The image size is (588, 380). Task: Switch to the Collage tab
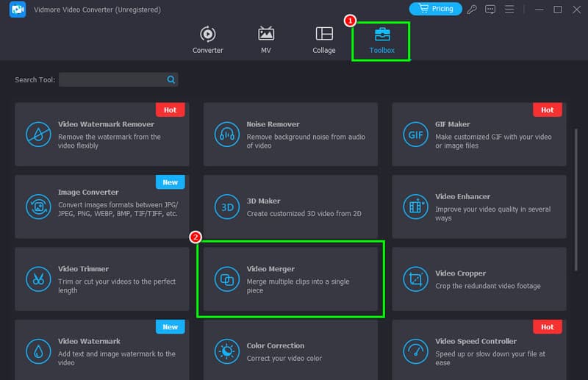pos(323,40)
